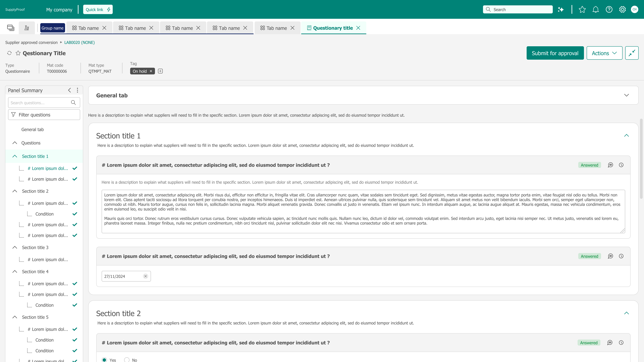The image size is (644, 362).
Task: Collapse the Panel Summary sidebar
Action: [x=69, y=90]
